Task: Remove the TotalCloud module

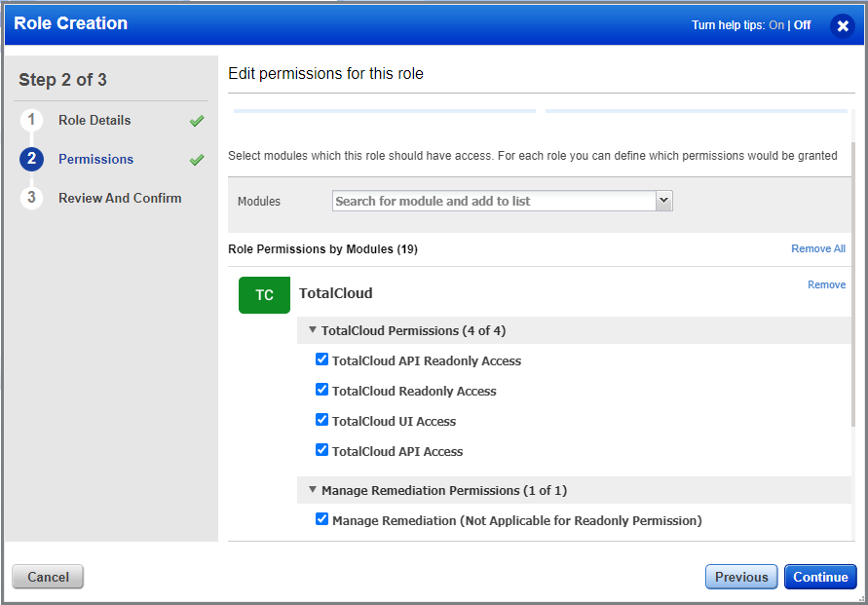Action: point(826,284)
